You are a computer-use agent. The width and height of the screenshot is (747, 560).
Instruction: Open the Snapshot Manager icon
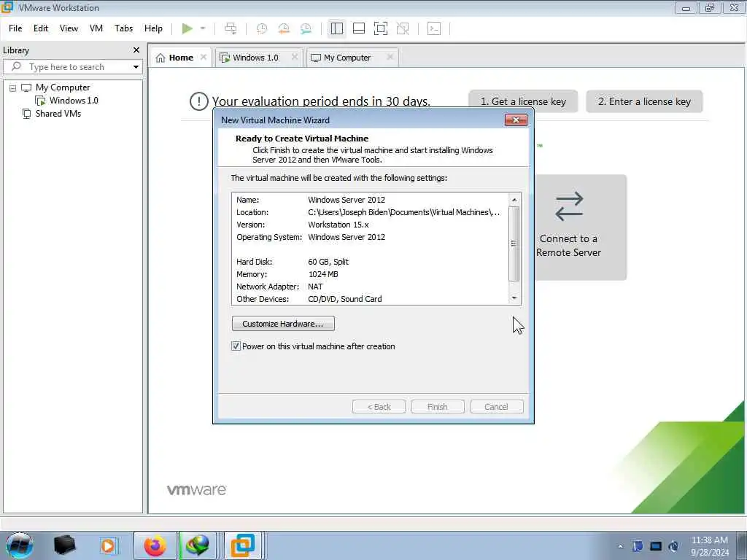click(306, 28)
